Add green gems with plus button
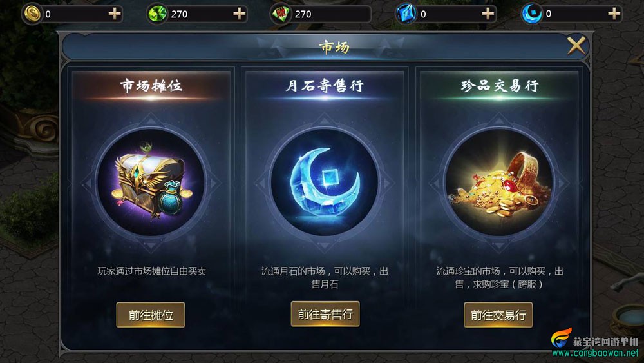644x363 pixels. point(239,14)
